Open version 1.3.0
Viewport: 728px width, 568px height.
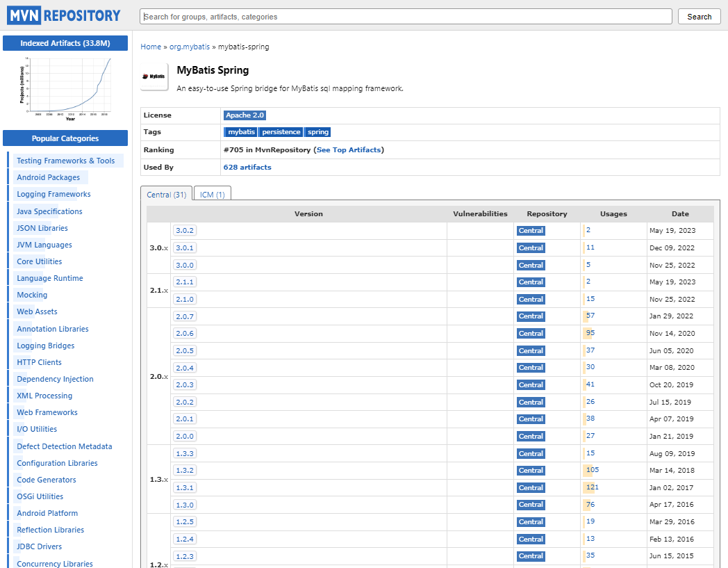[185, 505]
